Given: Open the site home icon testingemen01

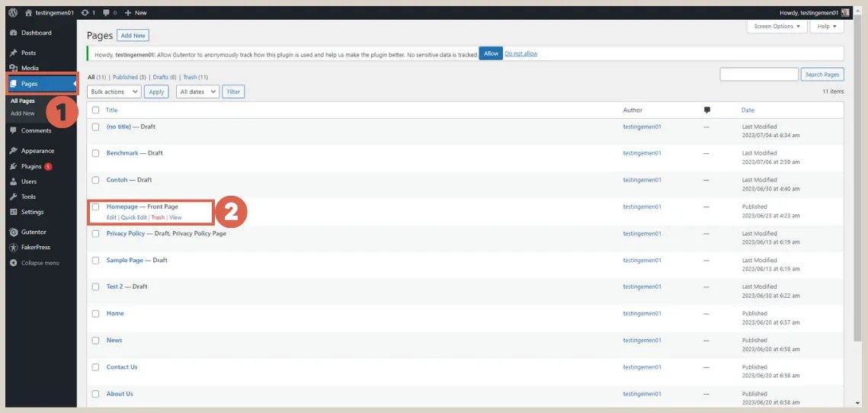Looking at the screenshot, I should pos(28,12).
